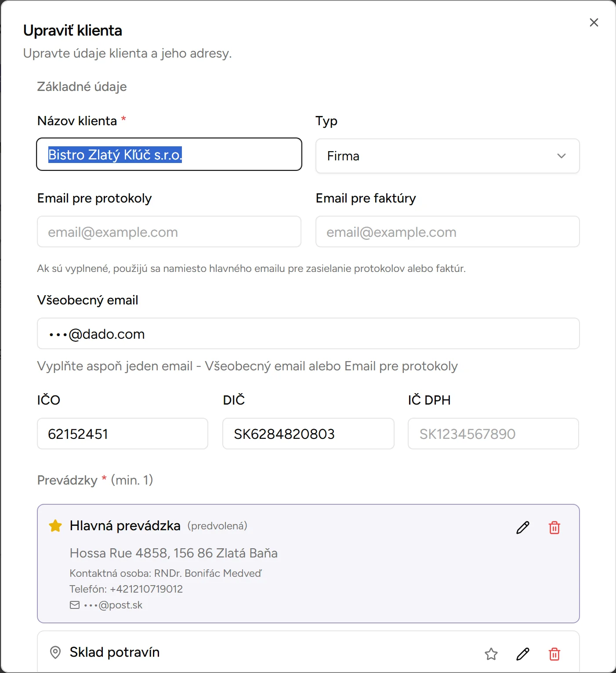Screen dimensions: 616x673
Task: Click the Email pre protokoly field
Action: click(x=169, y=232)
